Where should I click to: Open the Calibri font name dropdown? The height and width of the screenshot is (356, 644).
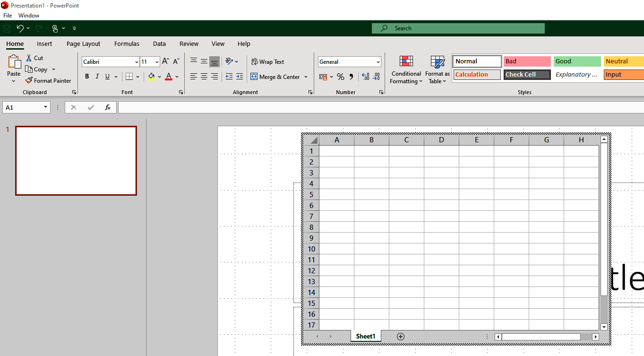136,61
